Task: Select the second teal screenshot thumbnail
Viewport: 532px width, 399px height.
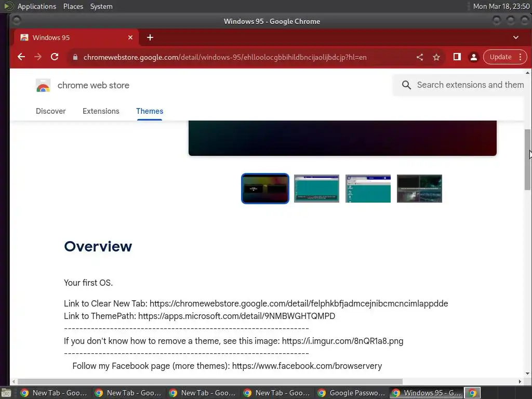Action: (316, 189)
